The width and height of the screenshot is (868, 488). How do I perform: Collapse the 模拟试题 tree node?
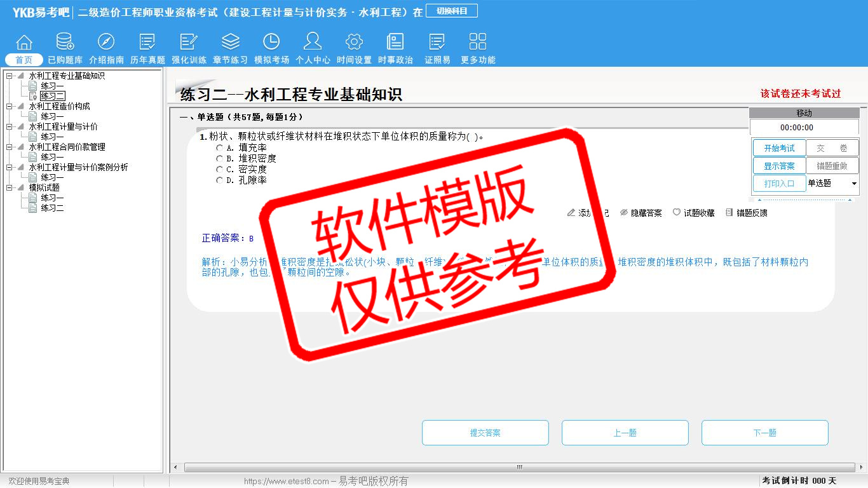pyautogui.click(x=10, y=188)
